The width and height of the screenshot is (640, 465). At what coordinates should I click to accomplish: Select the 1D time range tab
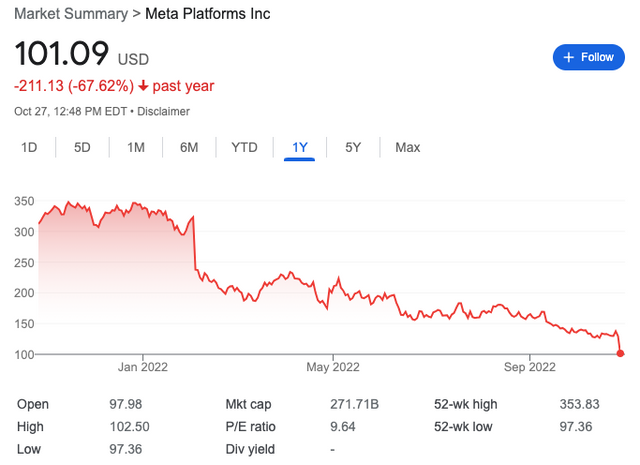pos(29,148)
